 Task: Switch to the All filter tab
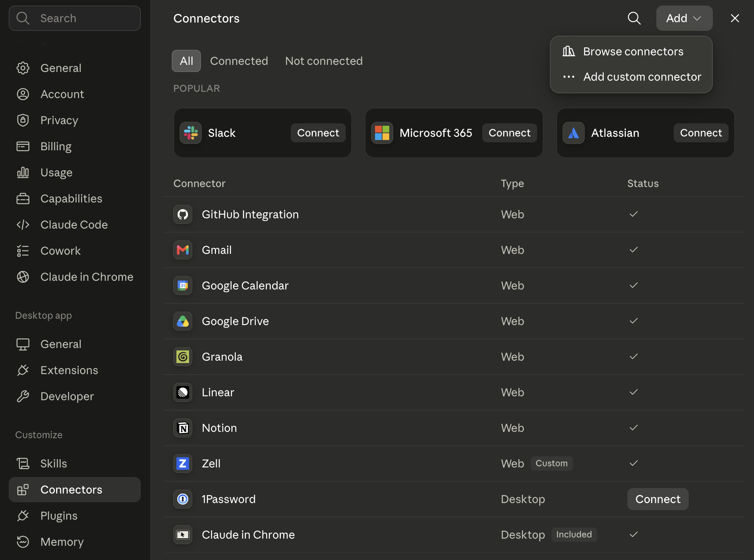tap(186, 61)
